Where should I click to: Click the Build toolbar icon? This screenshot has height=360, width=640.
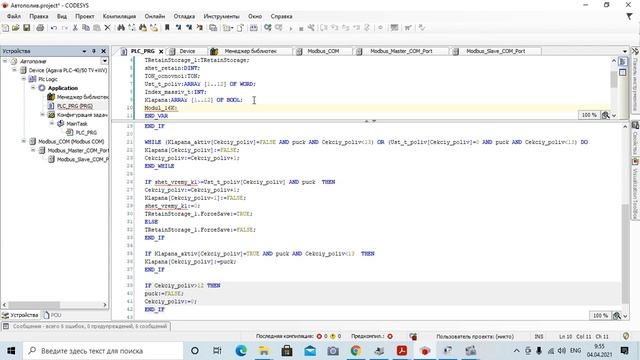[253, 28]
